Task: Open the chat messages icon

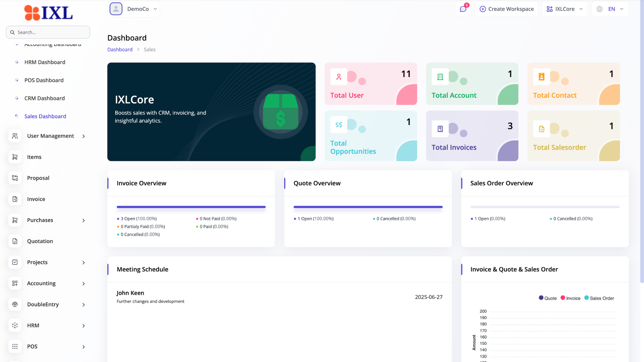Action: (x=463, y=9)
